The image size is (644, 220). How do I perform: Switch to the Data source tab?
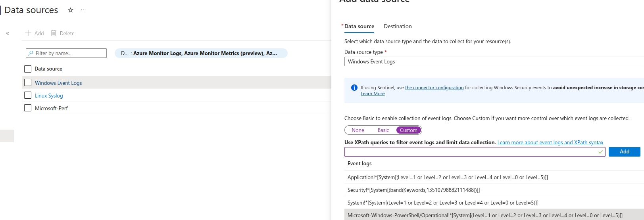359,26
